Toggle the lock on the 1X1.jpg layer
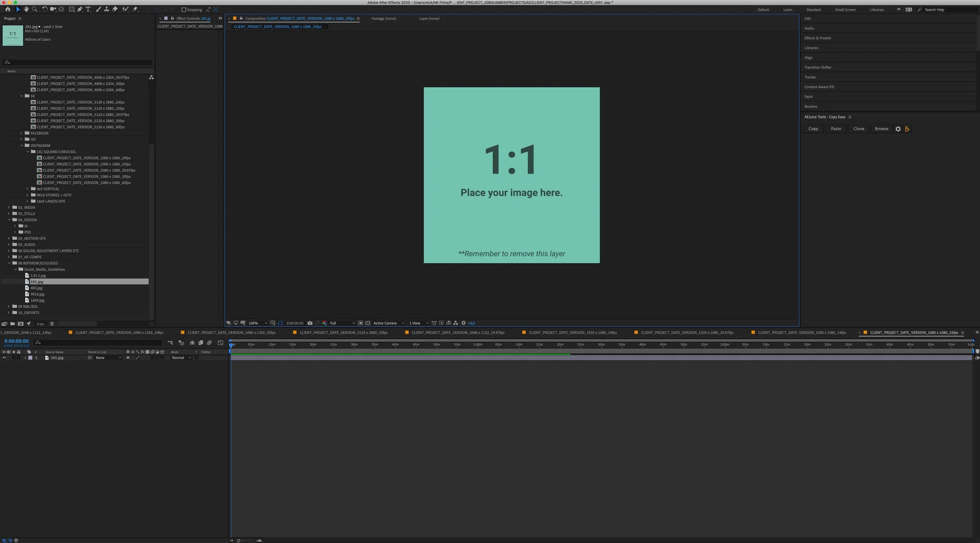This screenshot has width=980, height=543. pyautogui.click(x=18, y=358)
